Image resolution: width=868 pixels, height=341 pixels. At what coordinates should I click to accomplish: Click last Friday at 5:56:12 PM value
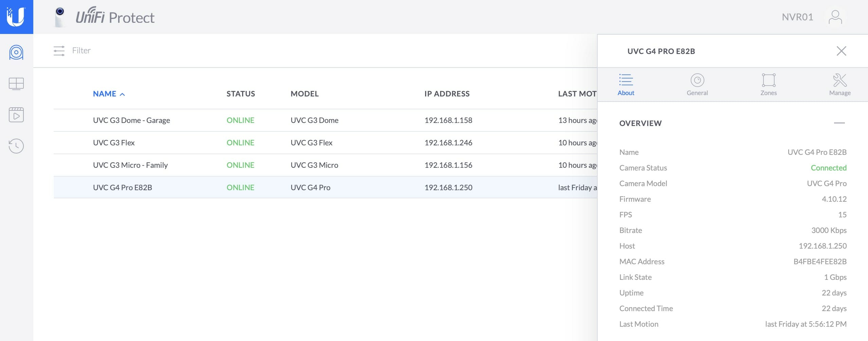tap(806, 324)
